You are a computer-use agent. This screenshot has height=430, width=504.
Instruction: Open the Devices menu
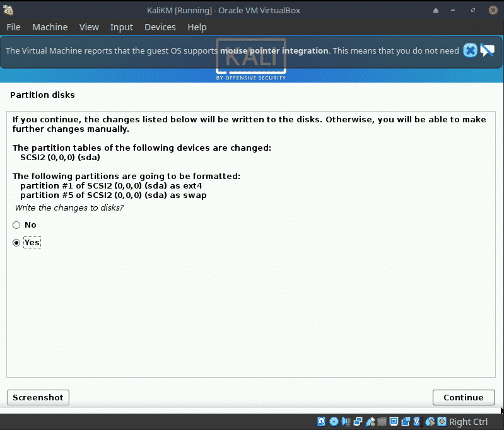(160, 27)
